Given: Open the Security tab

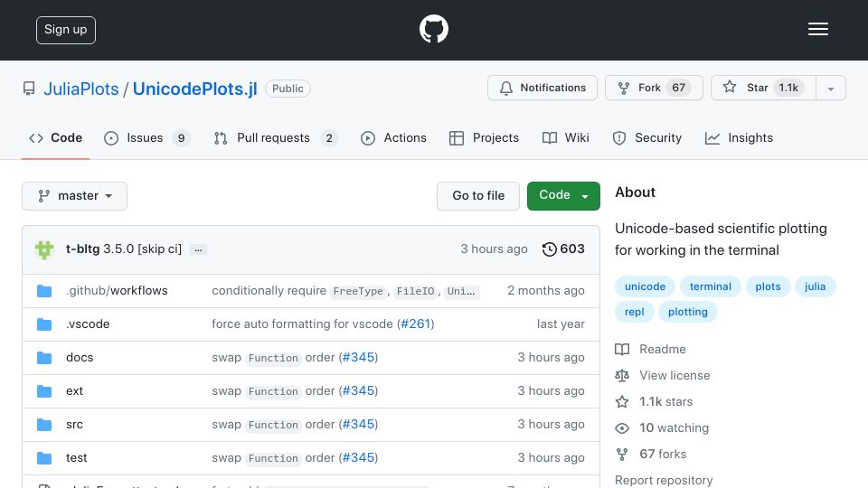Looking at the screenshot, I should [647, 137].
